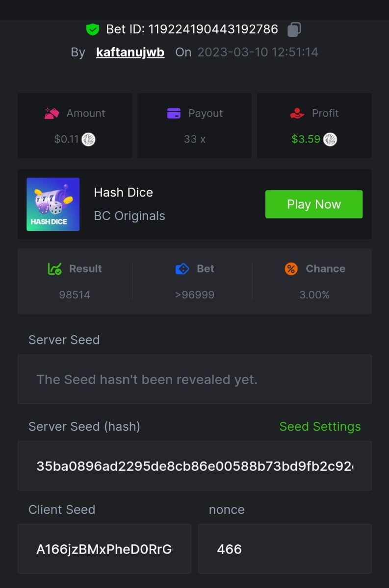Click the Client Seed field

click(104, 549)
